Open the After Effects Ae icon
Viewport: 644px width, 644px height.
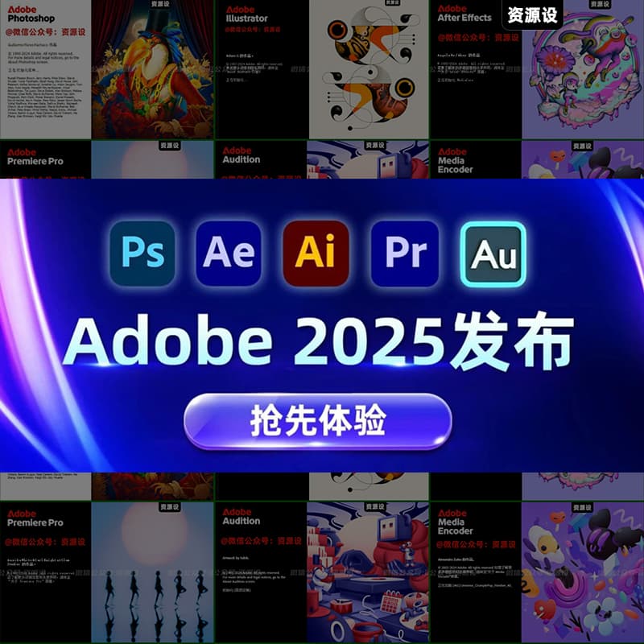[229, 253]
